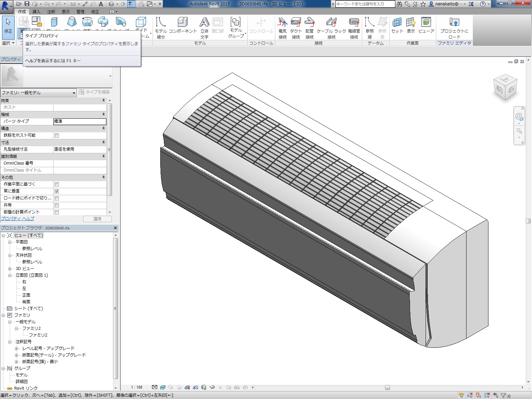The height and width of the screenshot is (399, 532).
Task: Toggle the Shared checkbox
Action: 57,205
